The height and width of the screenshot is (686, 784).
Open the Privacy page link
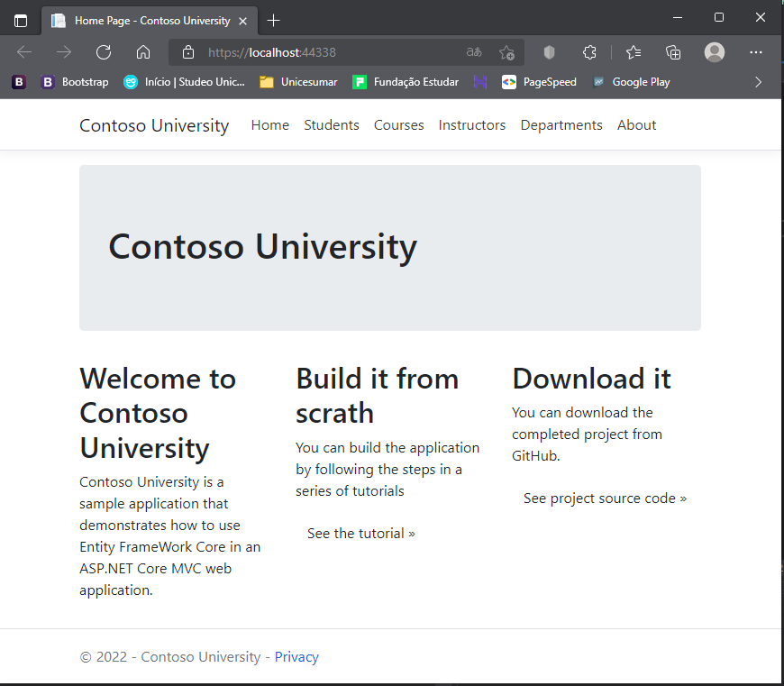coord(296,657)
